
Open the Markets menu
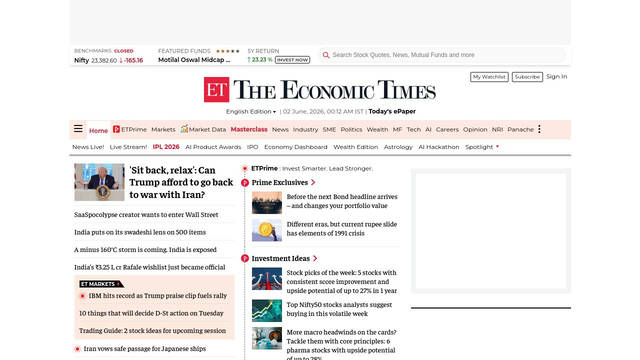tap(163, 129)
